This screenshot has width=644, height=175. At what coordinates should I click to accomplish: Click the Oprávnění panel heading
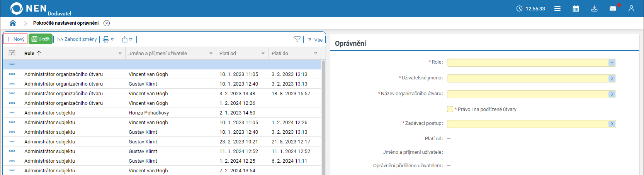350,44
